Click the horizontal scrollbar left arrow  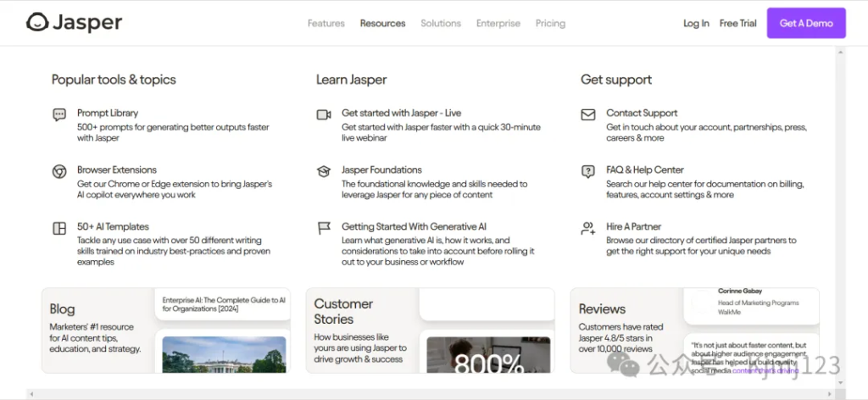(31, 394)
